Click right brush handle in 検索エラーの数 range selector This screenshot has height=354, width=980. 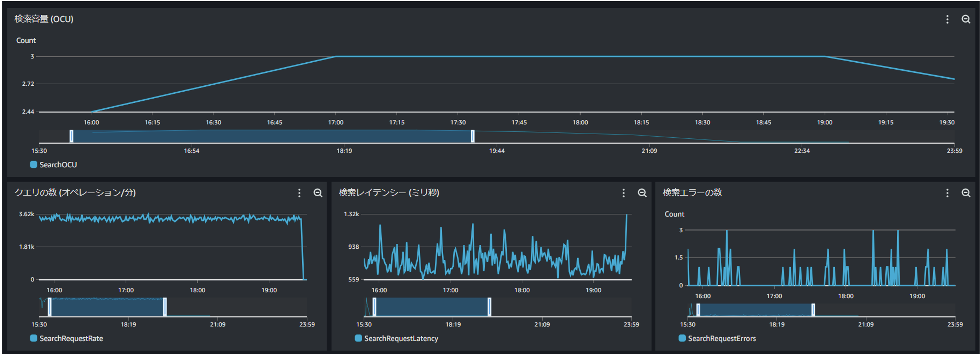pyautogui.click(x=813, y=310)
